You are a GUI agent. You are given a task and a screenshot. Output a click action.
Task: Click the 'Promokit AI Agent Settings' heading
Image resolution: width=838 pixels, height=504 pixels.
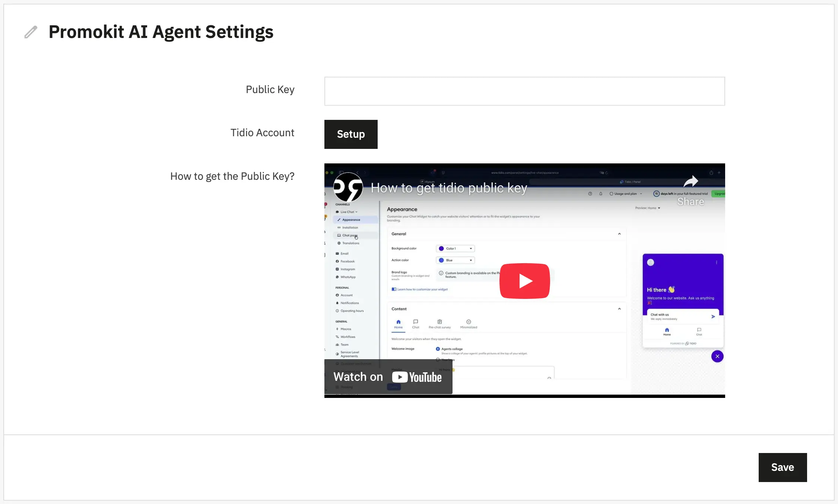click(x=161, y=32)
